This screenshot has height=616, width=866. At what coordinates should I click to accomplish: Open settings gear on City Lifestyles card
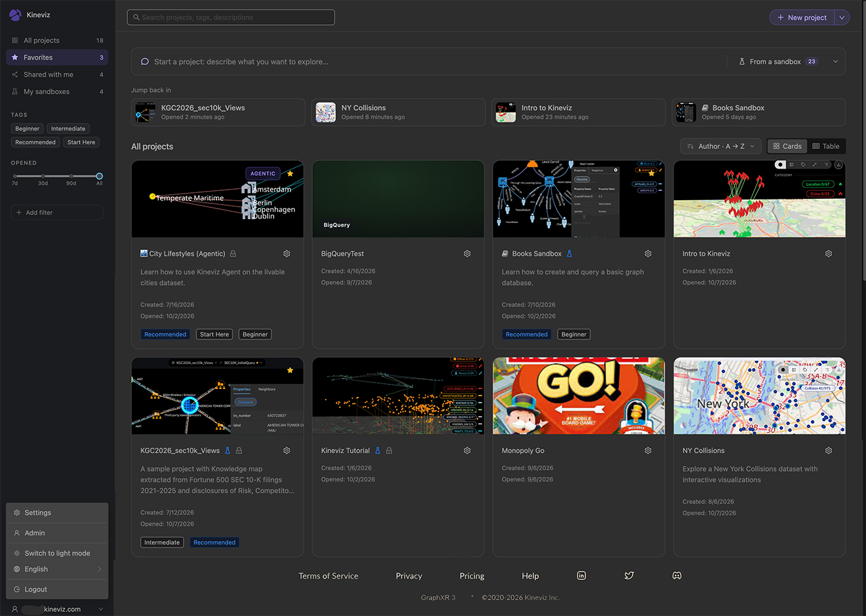287,254
